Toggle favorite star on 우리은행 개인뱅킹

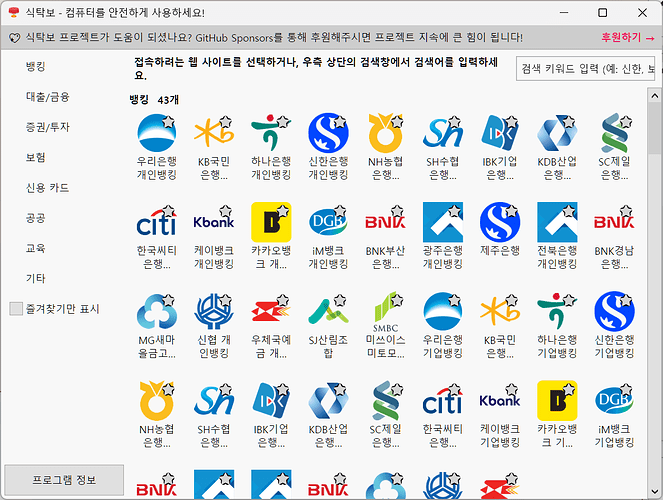[168, 122]
